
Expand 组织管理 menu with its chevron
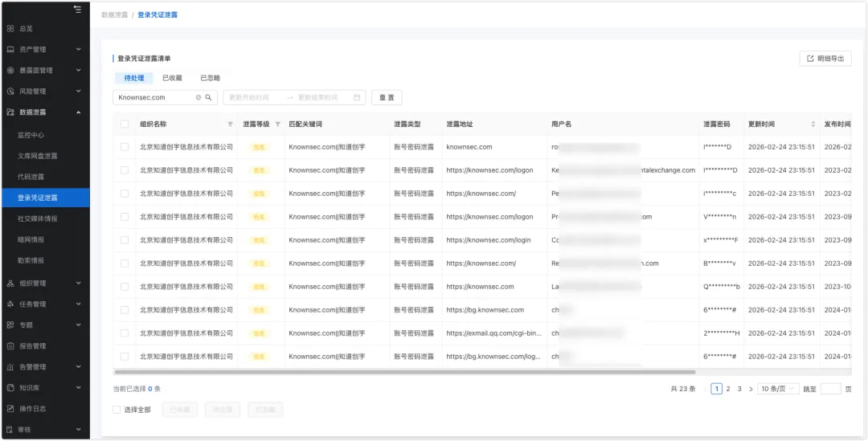[78, 284]
